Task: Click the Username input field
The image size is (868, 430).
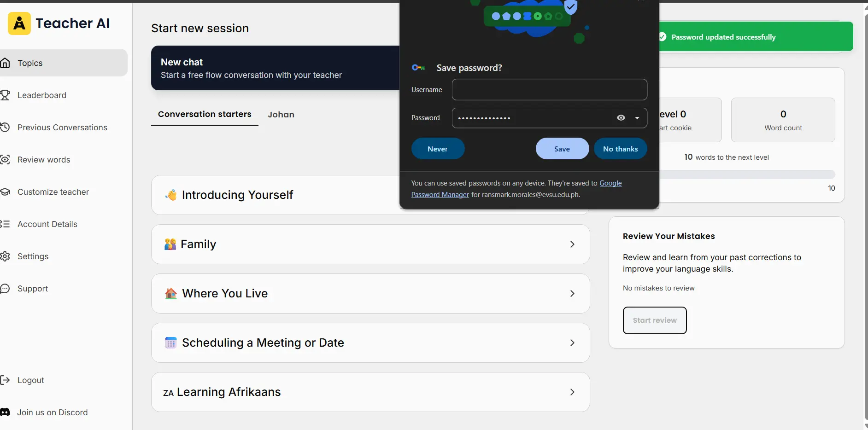Action: pyautogui.click(x=550, y=90)
